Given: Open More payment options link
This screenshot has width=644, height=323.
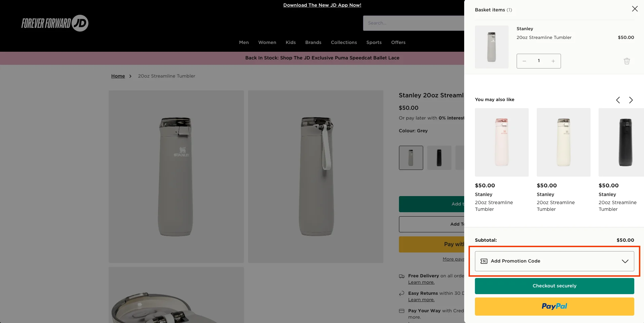Looking at the screenshot, I should click(453, 259).
